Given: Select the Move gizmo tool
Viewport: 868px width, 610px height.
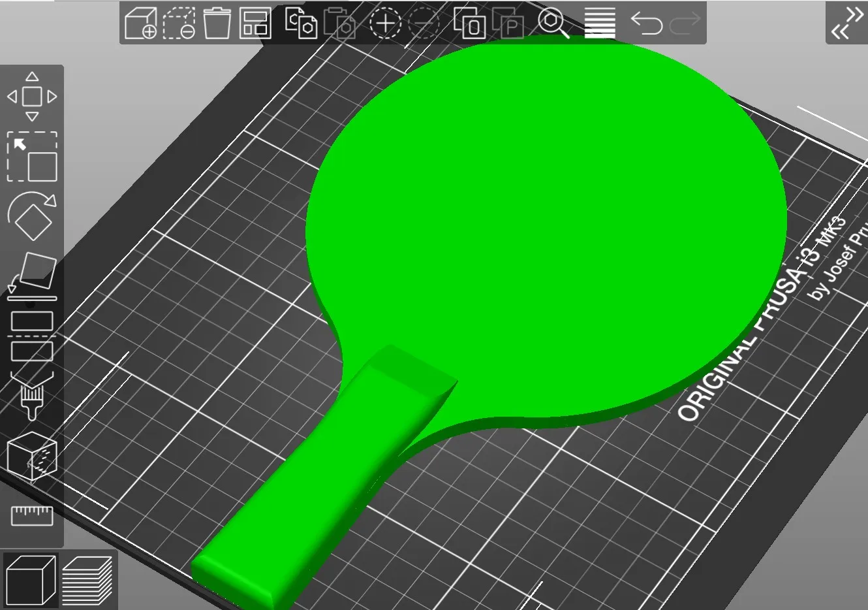Looking at the screenshot, I should coord(32,97).
